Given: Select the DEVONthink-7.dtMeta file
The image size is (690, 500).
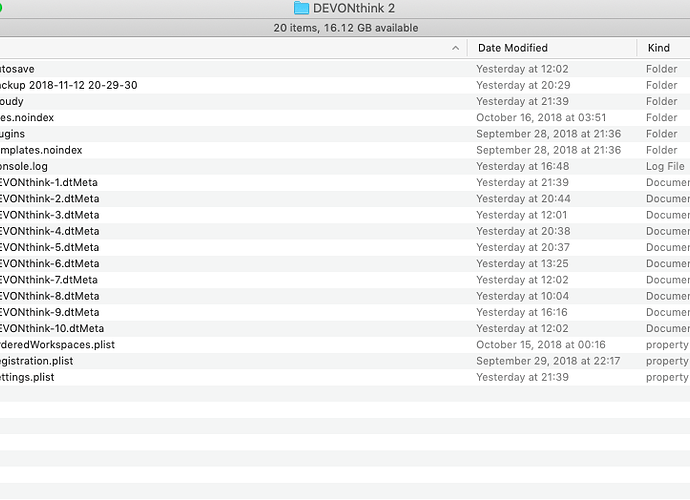Looking at the screenshot, I should click(345, 280).
